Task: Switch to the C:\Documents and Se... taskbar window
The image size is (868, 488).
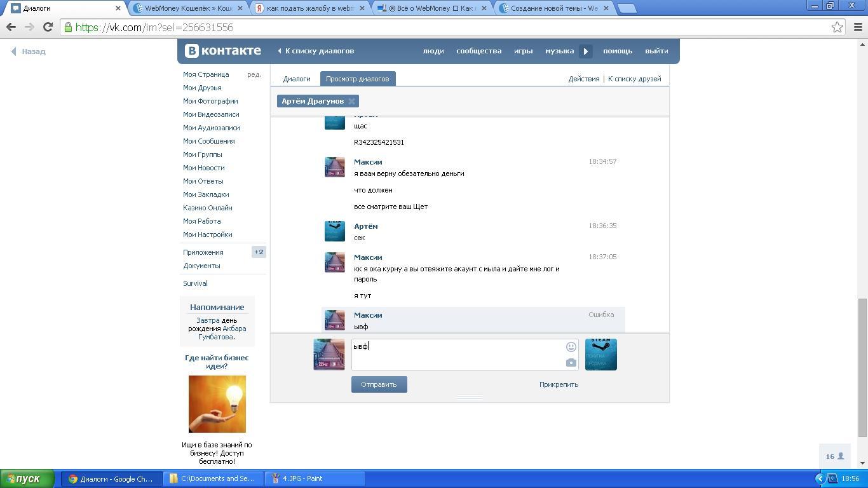Action: pos(213,478)
